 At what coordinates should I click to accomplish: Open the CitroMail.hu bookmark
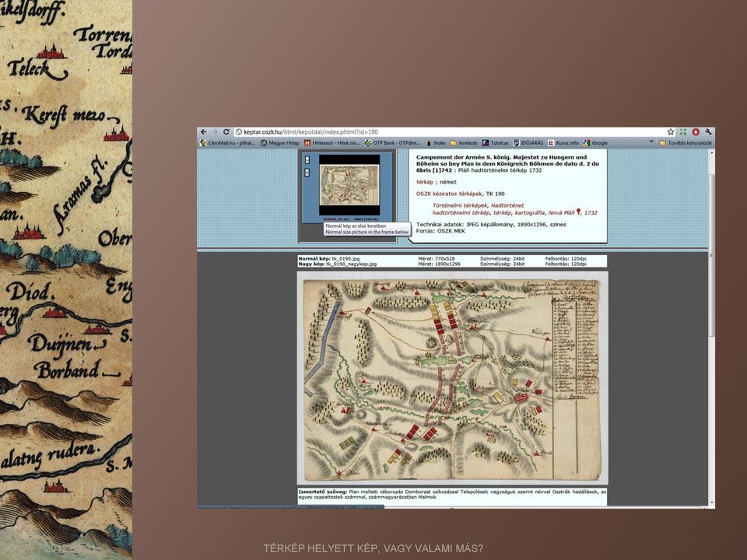228,143
